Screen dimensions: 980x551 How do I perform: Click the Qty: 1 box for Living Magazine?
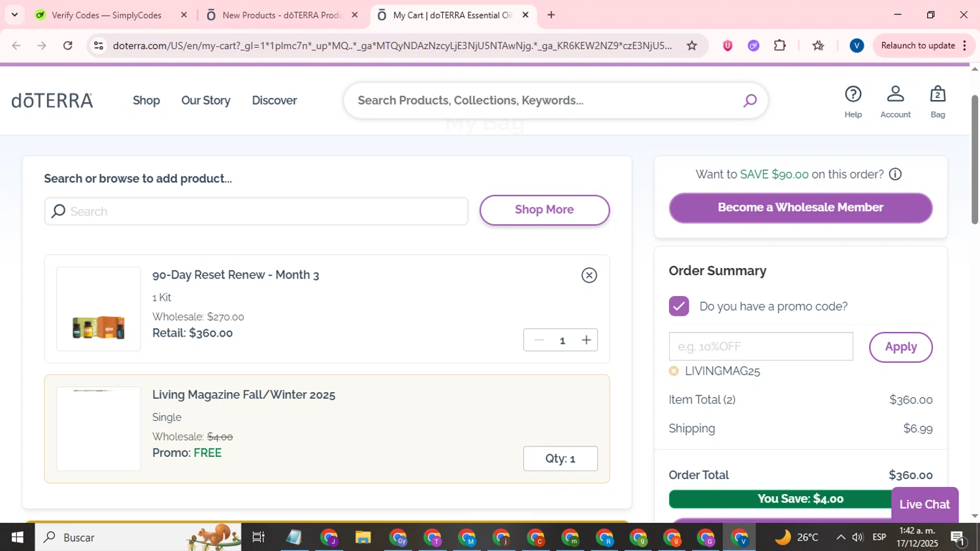[560, 459]
